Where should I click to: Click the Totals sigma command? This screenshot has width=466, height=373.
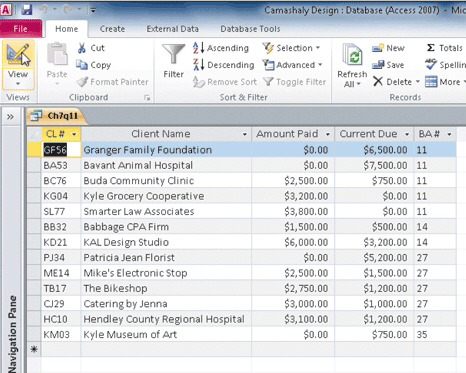coord(444,48)
